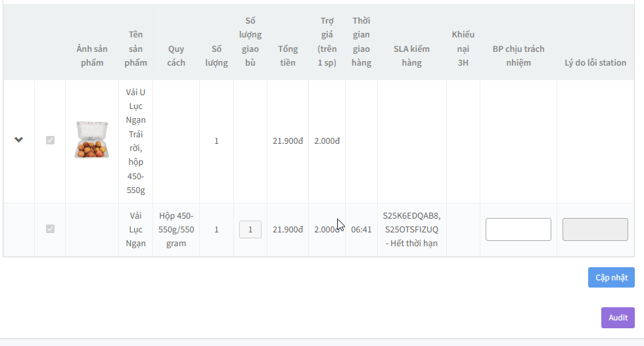Click product name Vải U Lục Ngạn Trái rời
Screen dimensions: 644x346
pos(135,141)
